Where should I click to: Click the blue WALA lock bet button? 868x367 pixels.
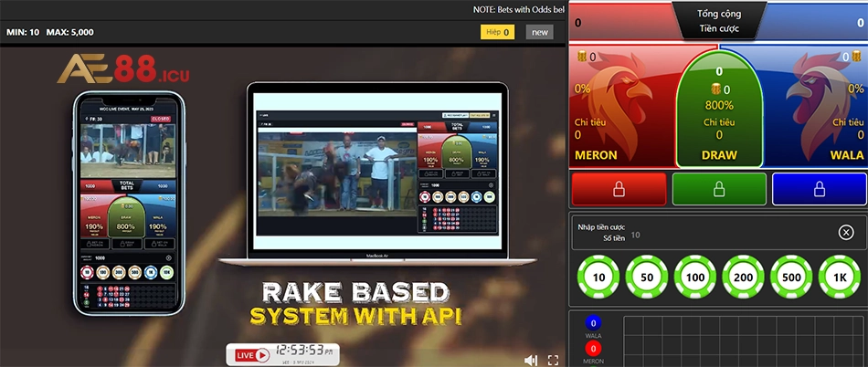point(819,189)
